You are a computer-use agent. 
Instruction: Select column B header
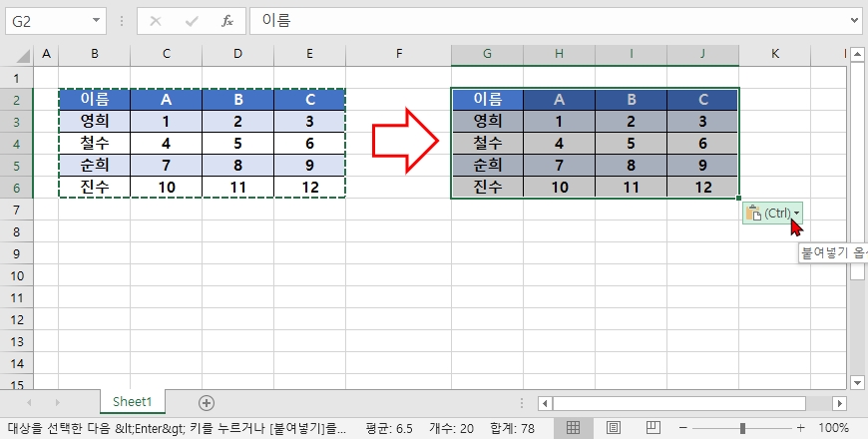click(95, 54)
